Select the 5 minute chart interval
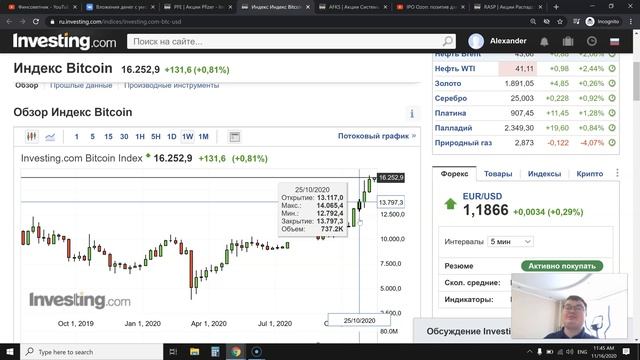 tap(92, 137)
